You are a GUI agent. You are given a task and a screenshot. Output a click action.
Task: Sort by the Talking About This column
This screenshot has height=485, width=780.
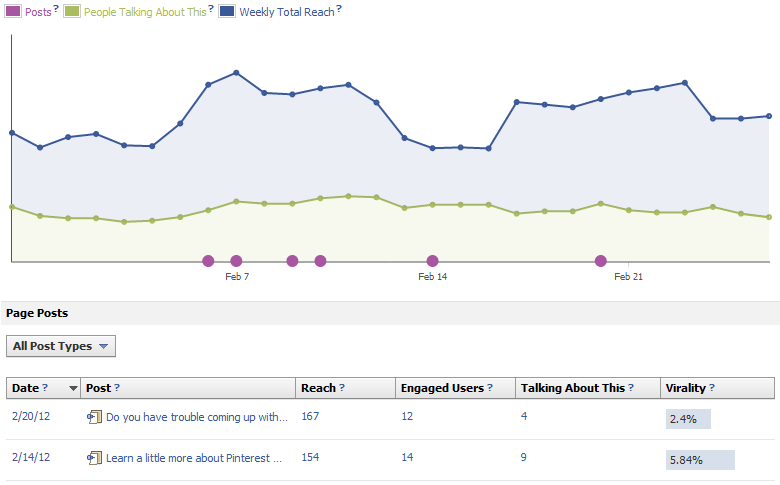tap(572, 388)
